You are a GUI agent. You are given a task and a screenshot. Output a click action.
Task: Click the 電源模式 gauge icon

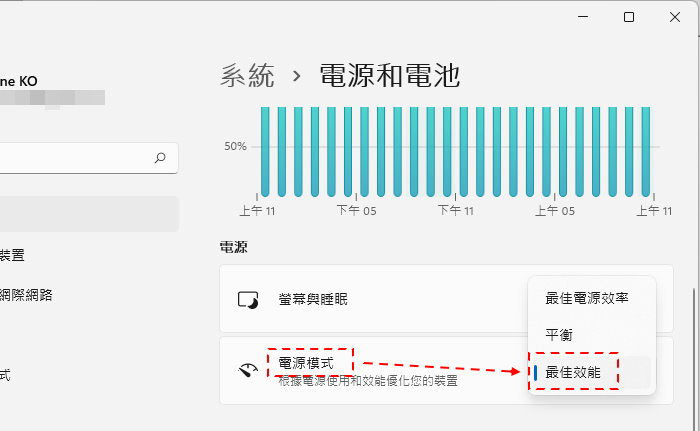point(248,370)
